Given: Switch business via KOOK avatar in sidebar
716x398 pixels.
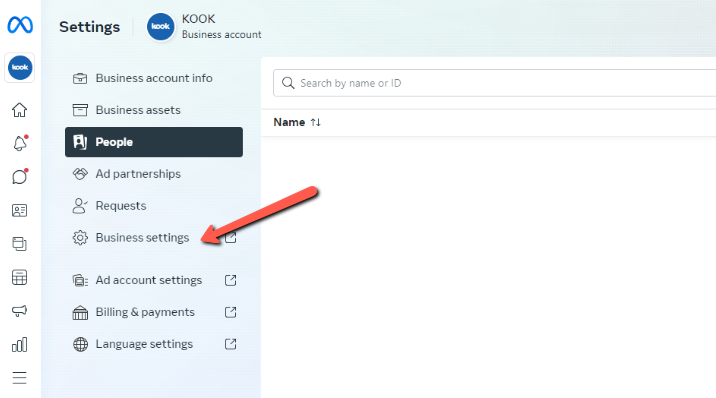Looking at the screenshot, I should (x=20, y=68).
